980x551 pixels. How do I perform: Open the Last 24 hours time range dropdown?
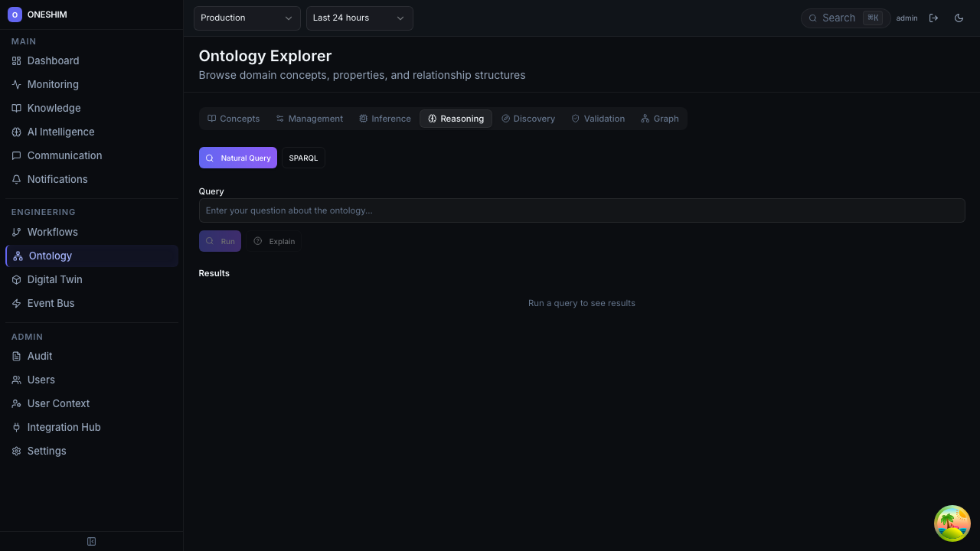click(x=359, y=18)
